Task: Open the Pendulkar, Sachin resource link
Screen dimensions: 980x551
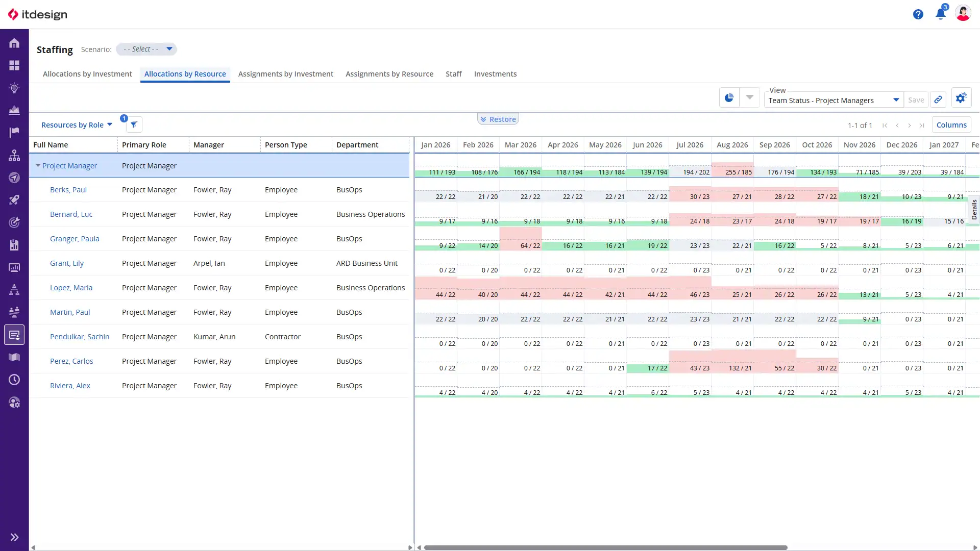Action: point(80,337)
